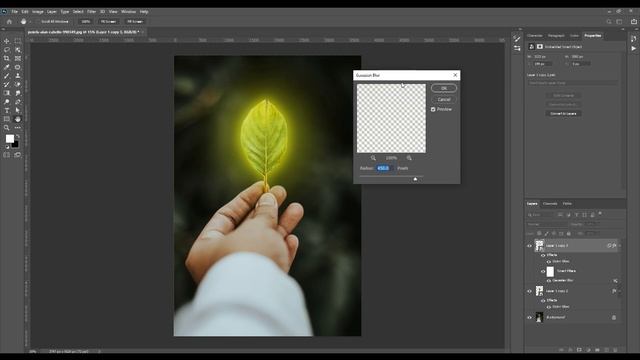Viewport: 640px width, 360px height.
Task: Toggle Outer Glow visibility on top layer
Action: (549, 261)
